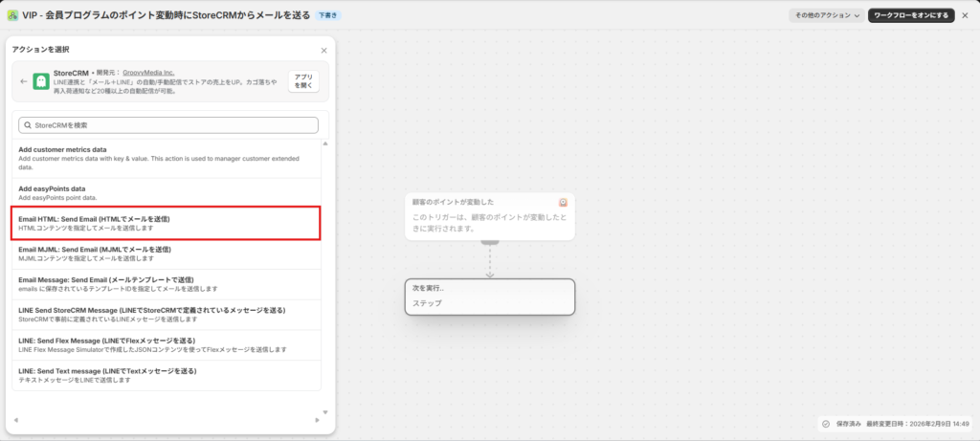Click the Shopify Flow logo icon

click(x=12, y=15)
